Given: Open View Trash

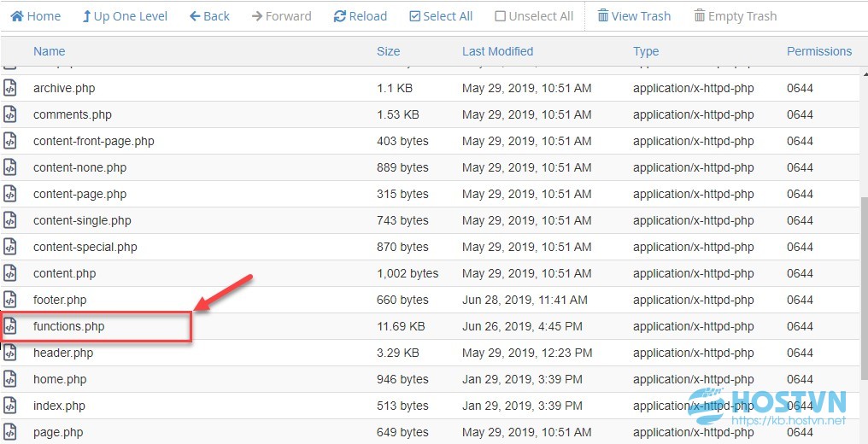Looking at the screenshot, I should click(x=634, y=16).
